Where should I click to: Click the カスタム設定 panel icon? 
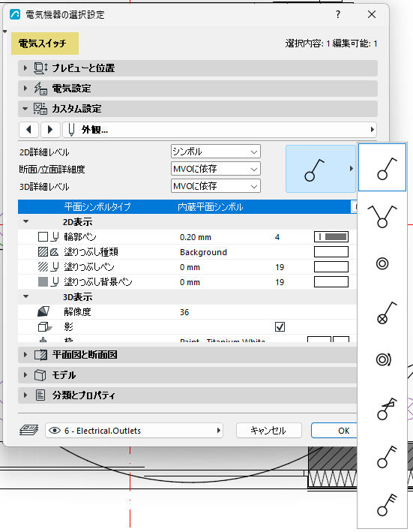[x=40, y=109]
